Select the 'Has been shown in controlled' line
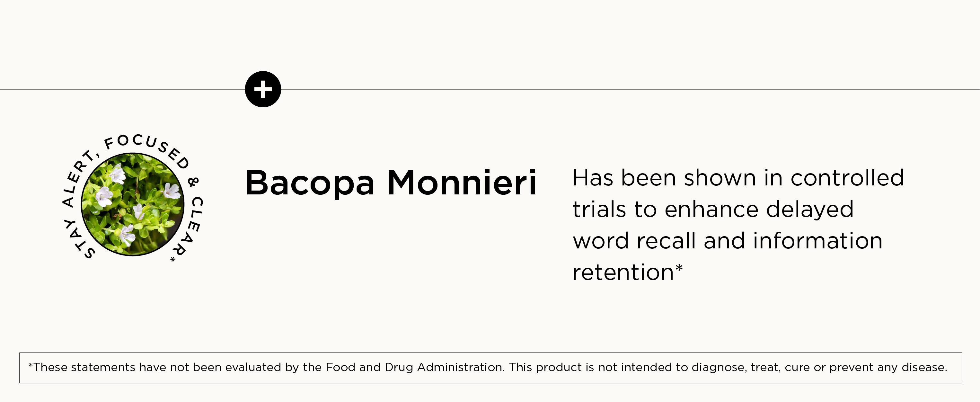This screenshot has width=980, height=402. [738, 178]
